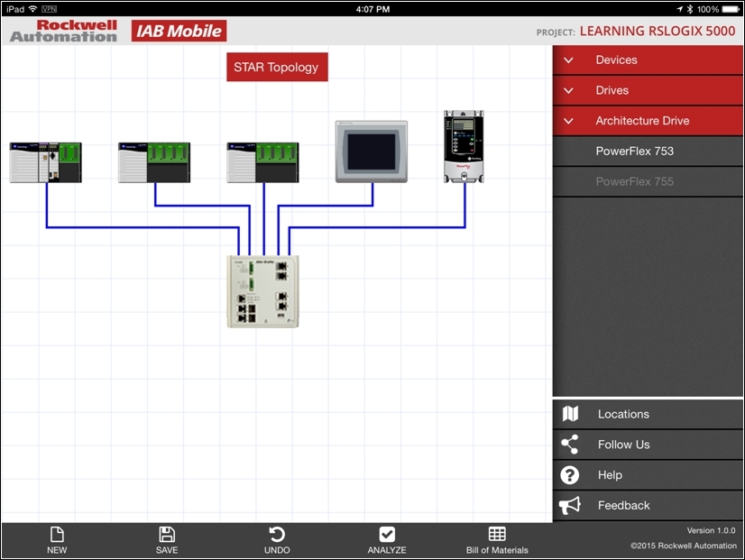Tap the ANALYZE checkmark icon

click(x=387, y=534)
